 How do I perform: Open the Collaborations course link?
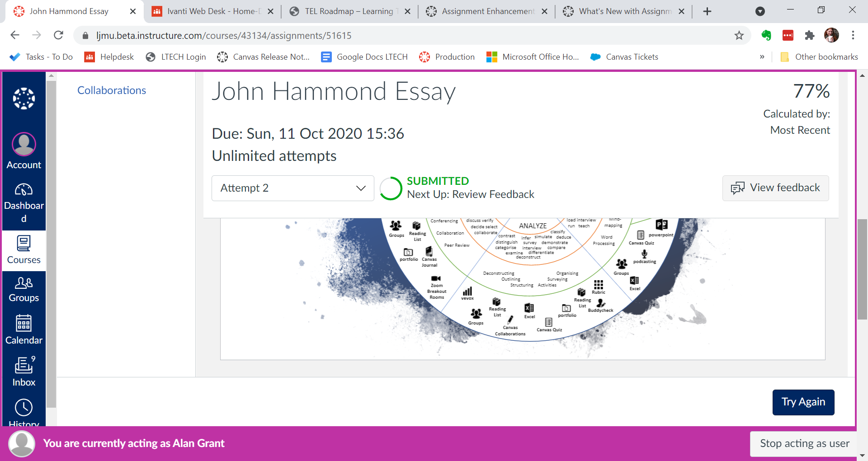tap(112, 90)
